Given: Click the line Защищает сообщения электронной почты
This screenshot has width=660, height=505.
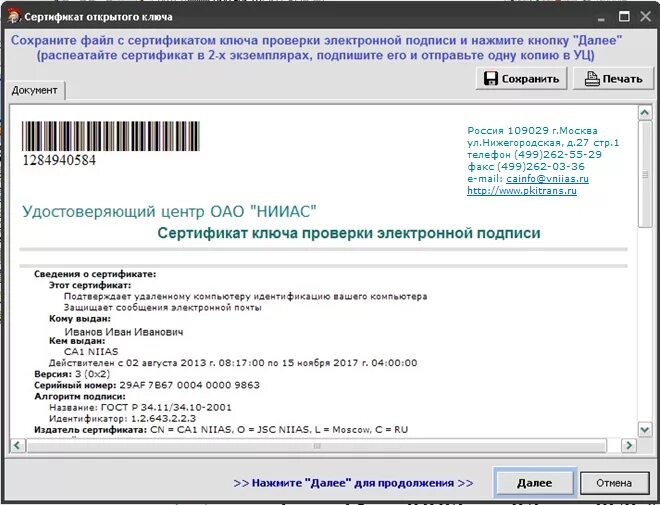Looking at the screenshot, I should 162,308.
